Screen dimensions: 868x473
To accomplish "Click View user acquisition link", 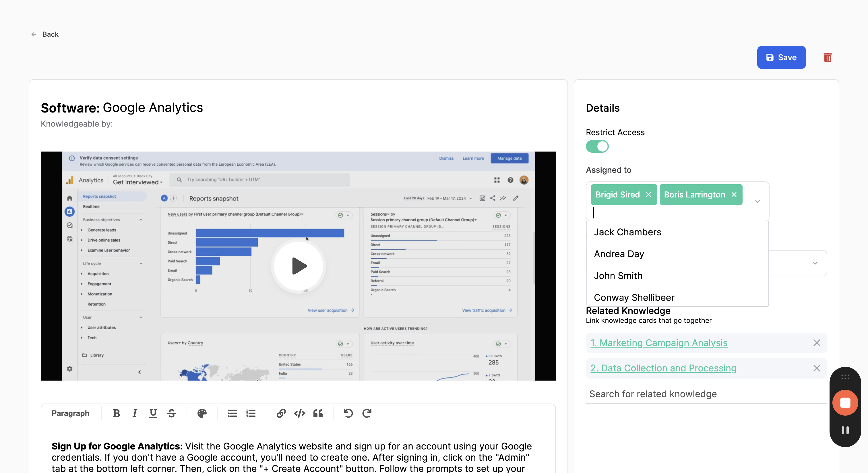I will (331, 310).
